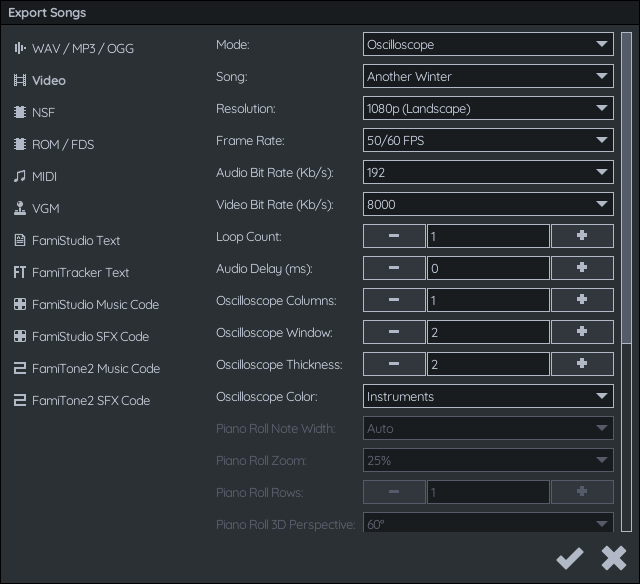Click the Audio Delay number field

coord(488,268)
